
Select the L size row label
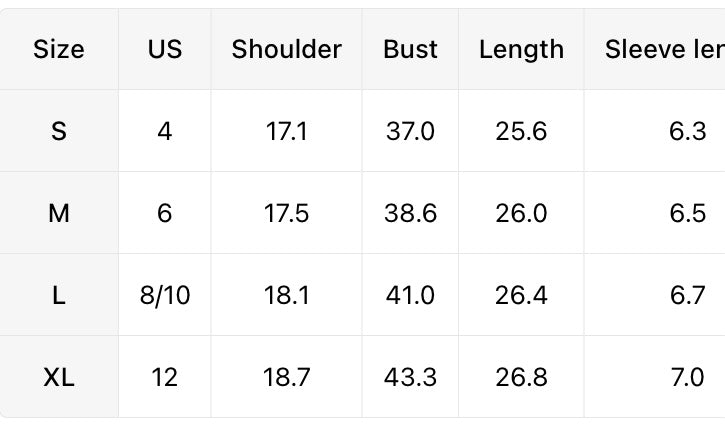click(59, 295)
